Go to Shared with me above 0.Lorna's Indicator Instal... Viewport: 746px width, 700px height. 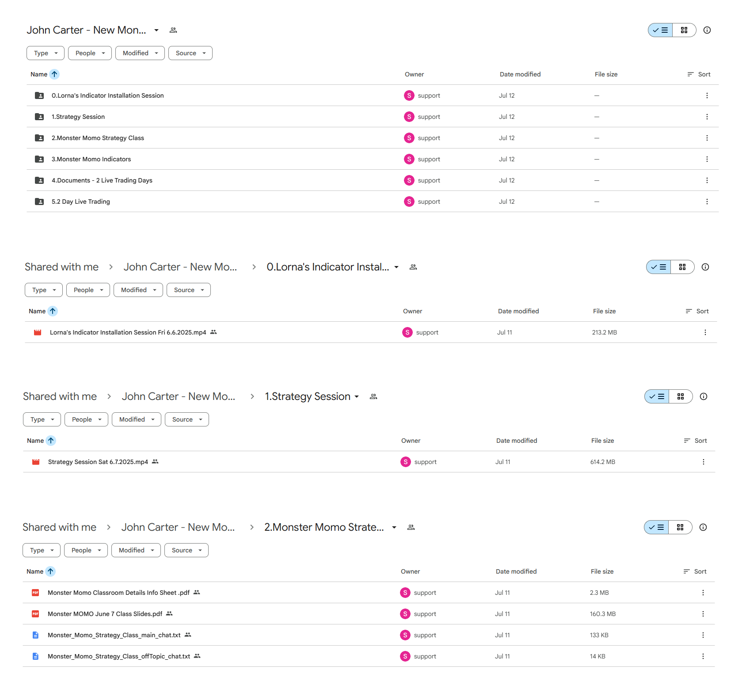[x=61, y=267]
